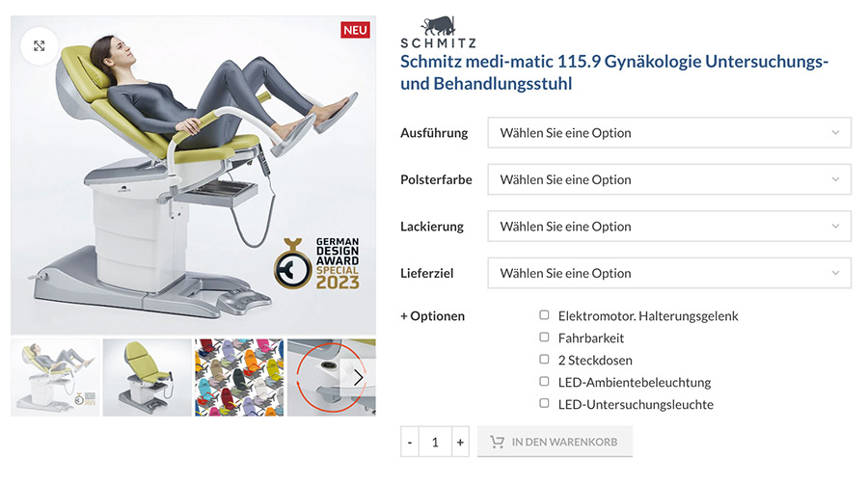The image size is (868, 486).
Task: Select the colorful chairs thumbnail
Action: [239, 377]
